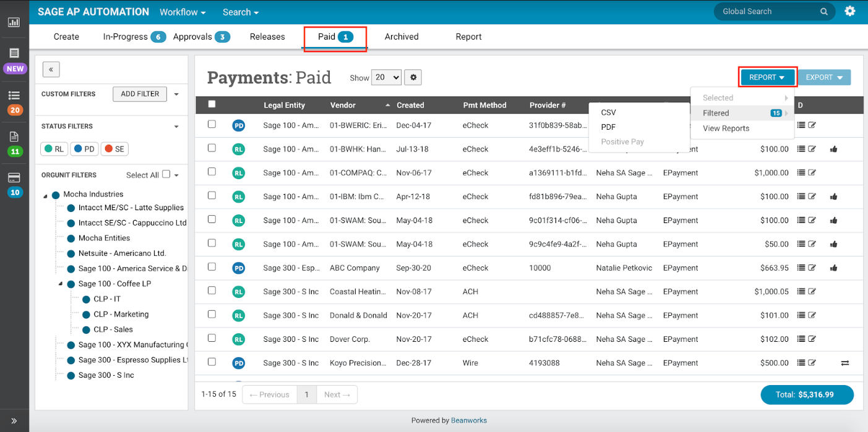Click RL status badge on 01-BWHK row
Screen dimensions: 868x432
(239, 149)
